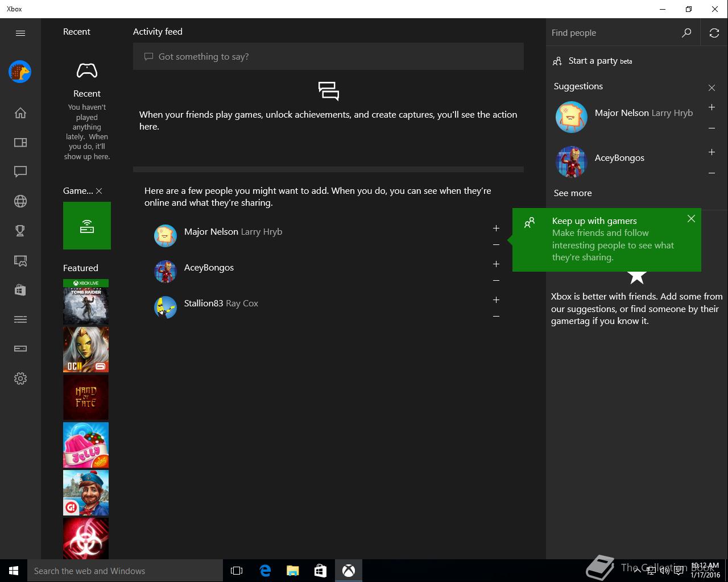Close the Suggestions section
The height and width of the screenshot is (582, 728).
click(712, 88)
